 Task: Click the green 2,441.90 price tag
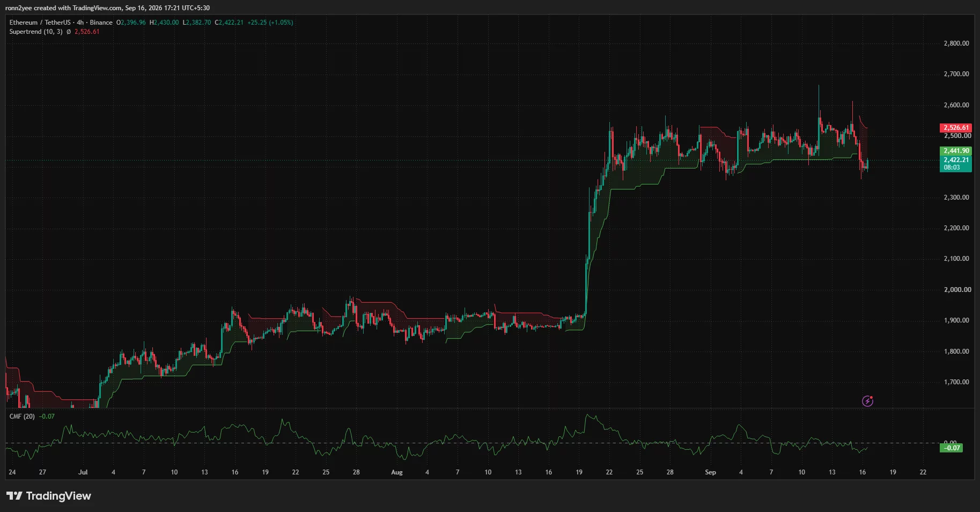point(956,151)
